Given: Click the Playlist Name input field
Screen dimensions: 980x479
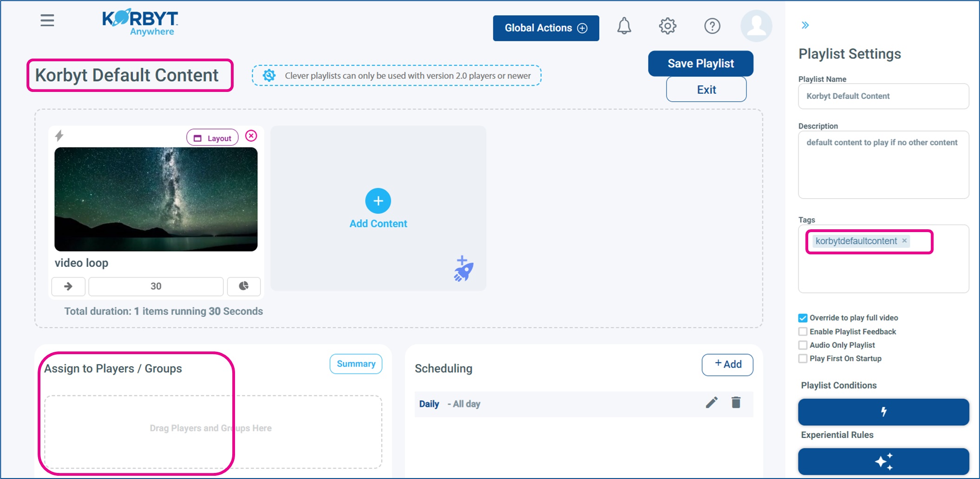Looking at the screenshot, I should (x=883, y=96).
